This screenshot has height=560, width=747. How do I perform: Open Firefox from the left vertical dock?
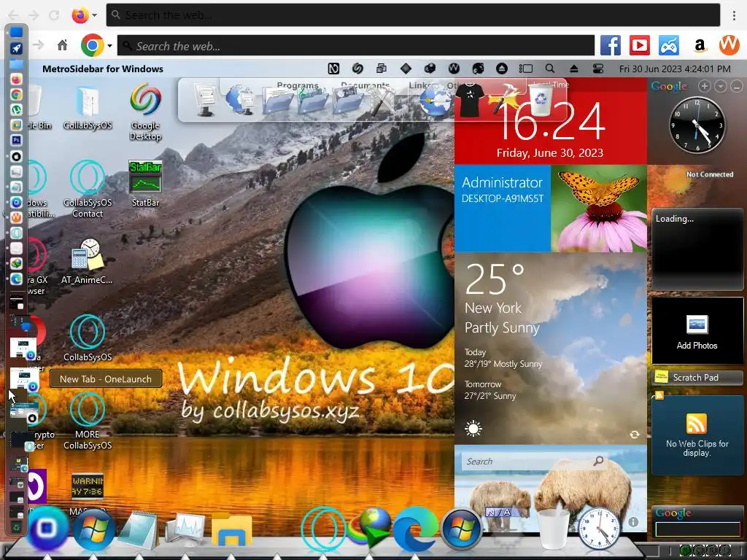pos(16,79)
